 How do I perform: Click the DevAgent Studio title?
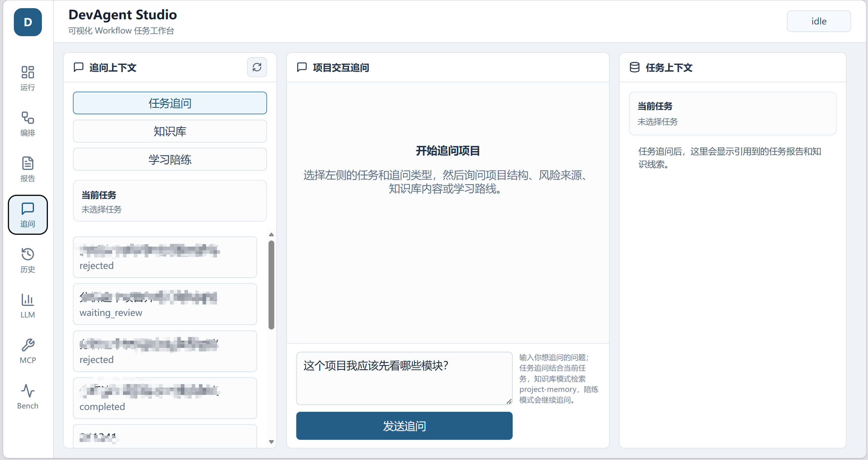123,14
